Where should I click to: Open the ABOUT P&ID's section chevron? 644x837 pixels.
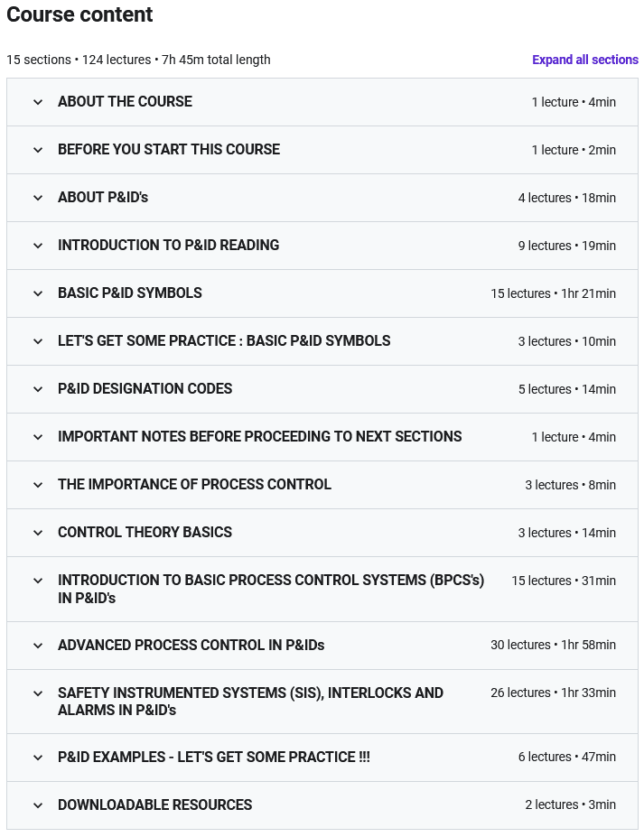pos(38,198)
